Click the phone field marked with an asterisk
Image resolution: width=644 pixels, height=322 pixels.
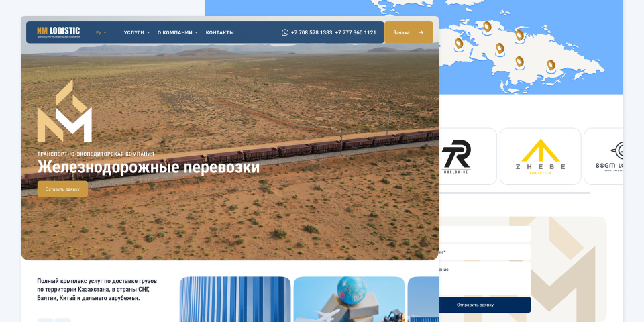(484, 252)
